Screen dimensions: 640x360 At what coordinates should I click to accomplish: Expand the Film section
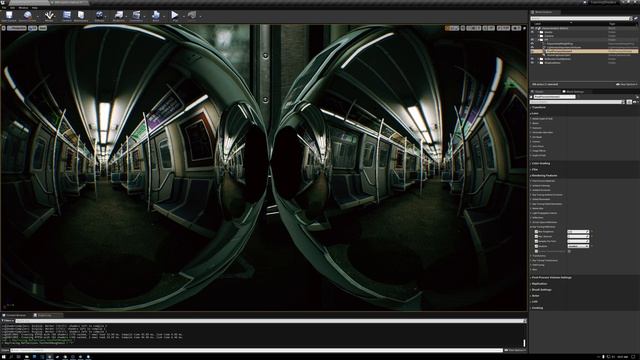click(x=535, y=169)
